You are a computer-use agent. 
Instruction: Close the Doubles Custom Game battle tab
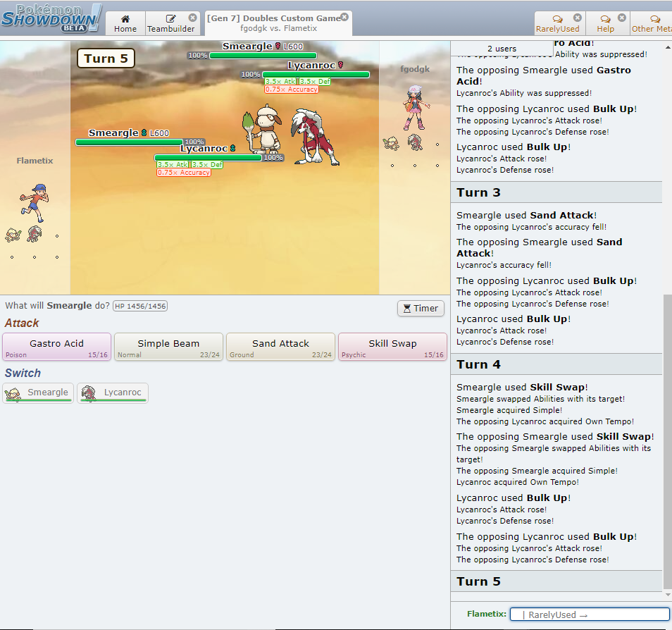click(x=344, y=17)
